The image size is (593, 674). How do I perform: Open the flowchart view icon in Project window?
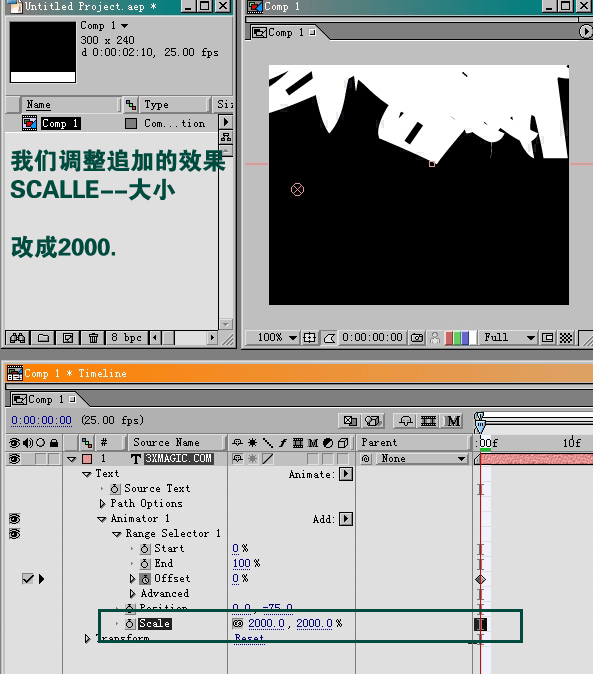tap(226, 137)
